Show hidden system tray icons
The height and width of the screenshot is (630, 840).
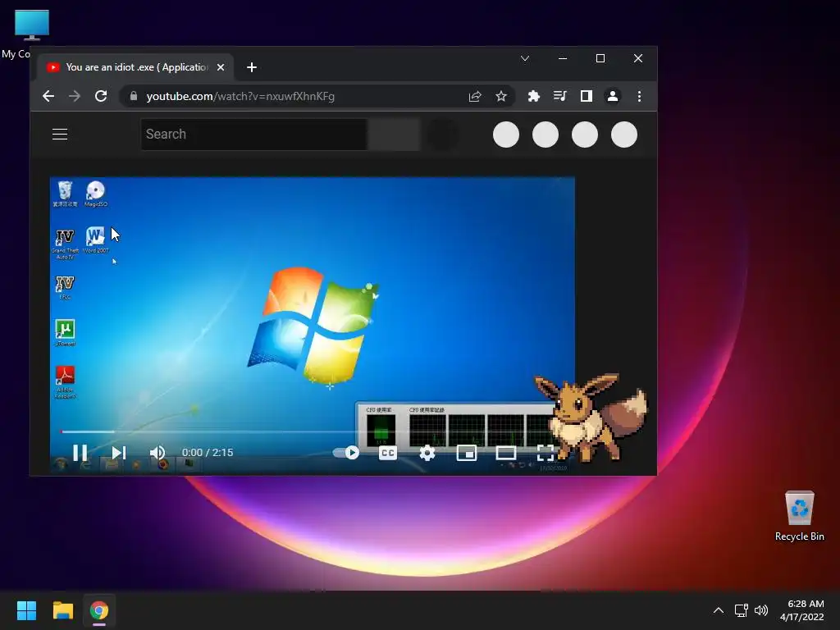point(719,610)
